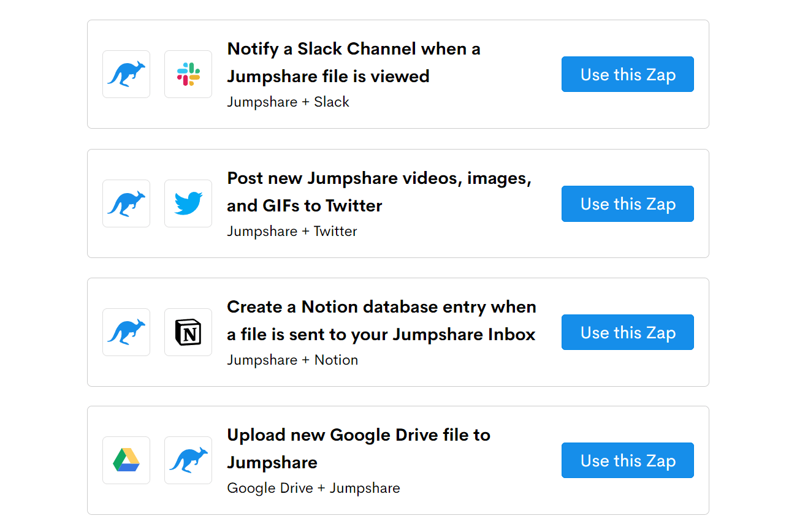Select the Jumpshare + Notion subtitle

(x=292, y=360)
